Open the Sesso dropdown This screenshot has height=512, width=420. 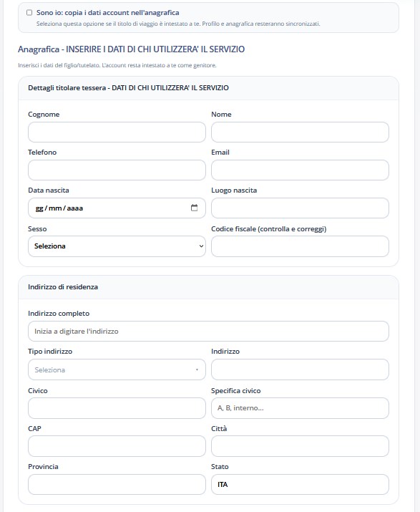pos(117,246)
